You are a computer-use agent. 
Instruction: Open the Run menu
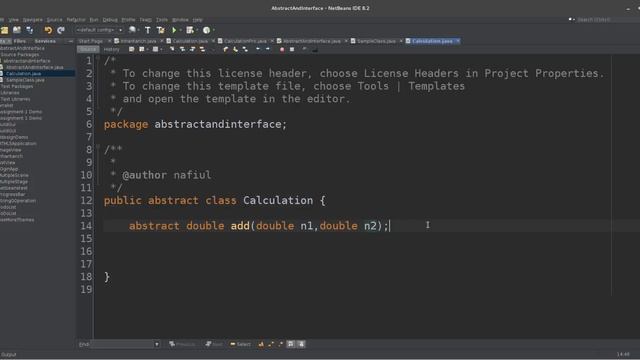[x=94, y=20]
